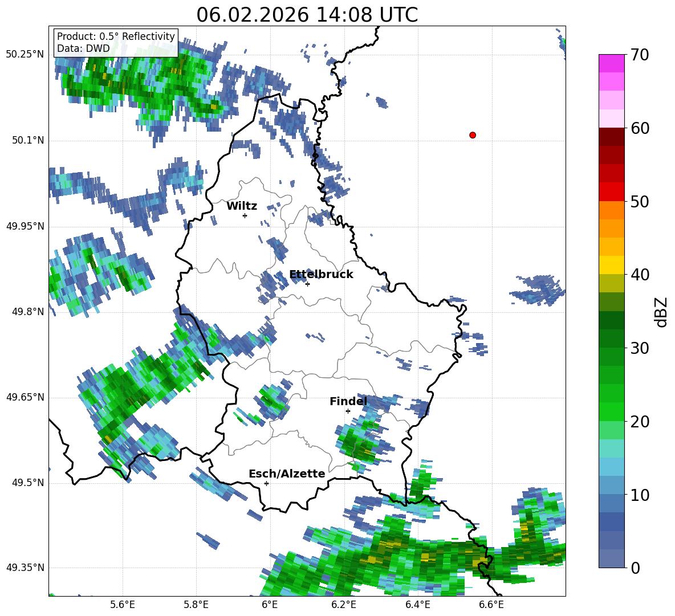Click the colorbar label 70
Viewport: 675px width, 616px height.
point(639,55)
